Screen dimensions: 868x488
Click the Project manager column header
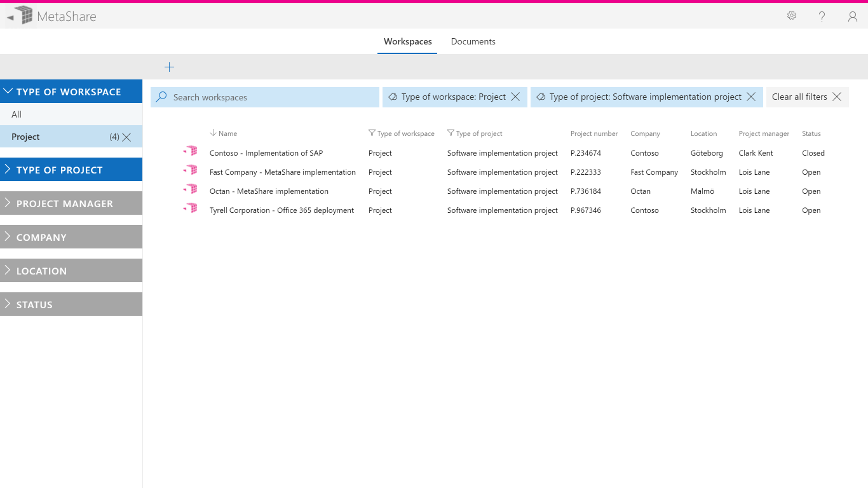764,133
